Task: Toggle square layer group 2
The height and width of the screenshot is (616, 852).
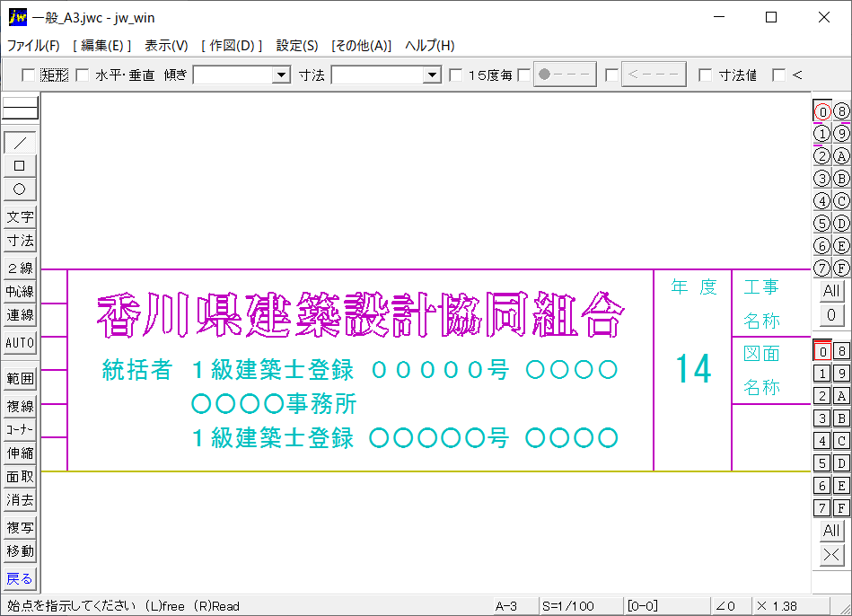Action: coord(822,396)
